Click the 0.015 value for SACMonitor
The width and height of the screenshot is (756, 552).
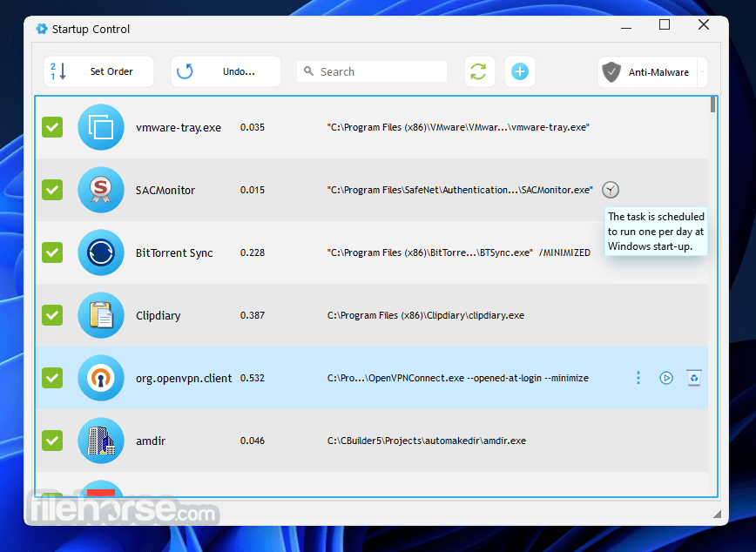pos(253,190)
